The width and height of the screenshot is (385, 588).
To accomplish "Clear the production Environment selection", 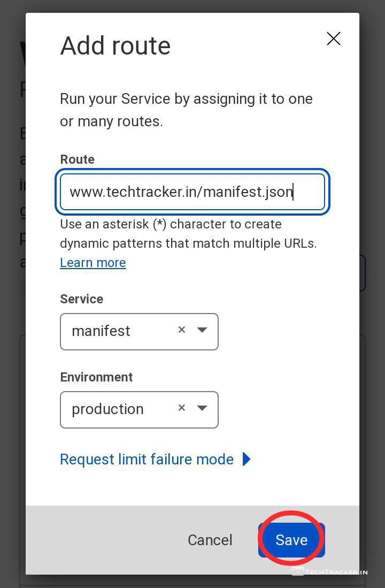I will point(182,408).
